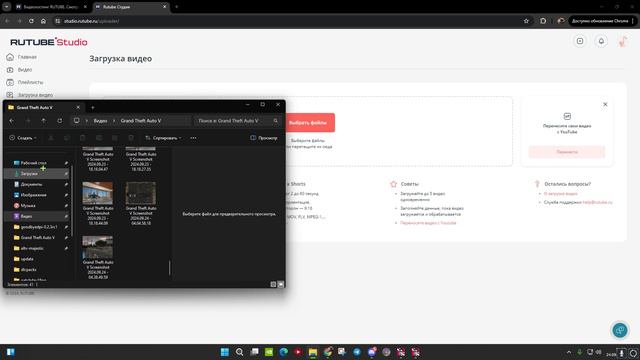This screenshot has height=360, width=640.
Task: Click Видео in the Explorer breadcrumb path
Action: click(x=100, y=121)
